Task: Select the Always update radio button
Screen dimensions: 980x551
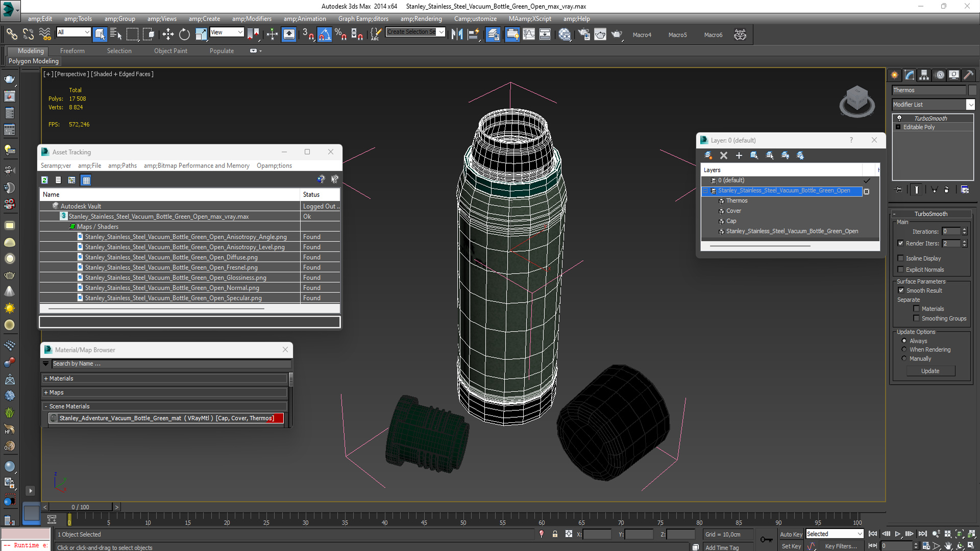Action: coord(904,341)
